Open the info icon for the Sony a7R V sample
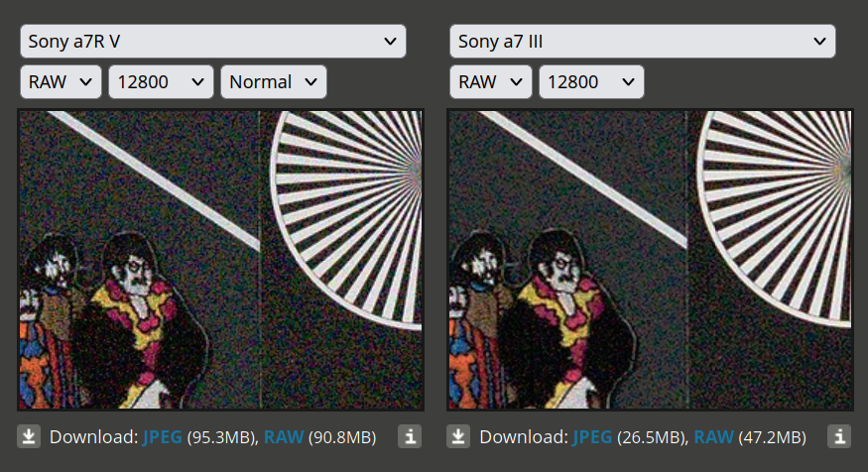 click(410, 436)
